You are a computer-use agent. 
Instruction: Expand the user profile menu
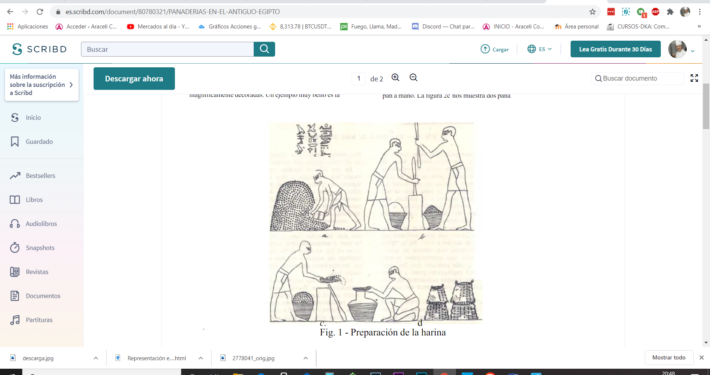click(692, 51)
